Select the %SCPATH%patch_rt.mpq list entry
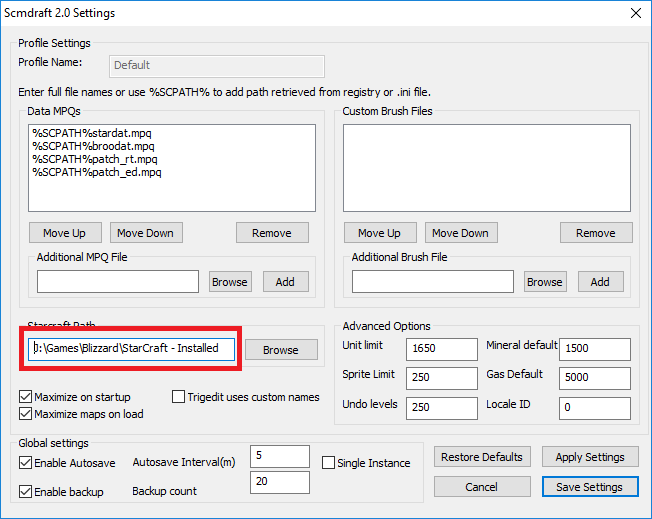This screenshot has height=519, width=652. coord(95,159)
